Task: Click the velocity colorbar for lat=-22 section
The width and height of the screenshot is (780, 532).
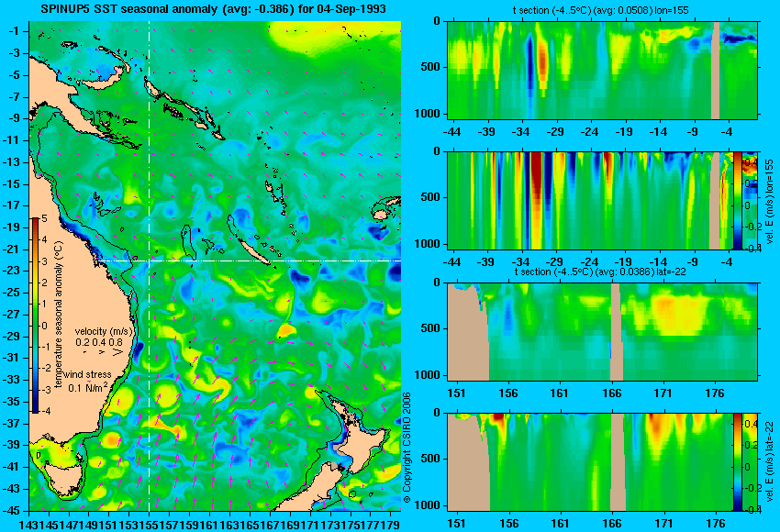Action: tap(737, 462)
